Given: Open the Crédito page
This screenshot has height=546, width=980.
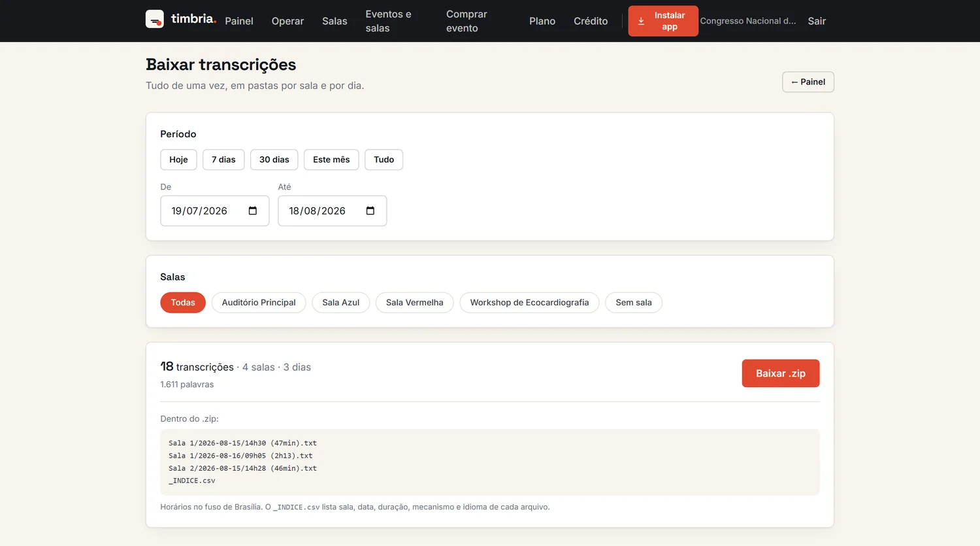Looking at the screenshot, I should click(591, 21).
